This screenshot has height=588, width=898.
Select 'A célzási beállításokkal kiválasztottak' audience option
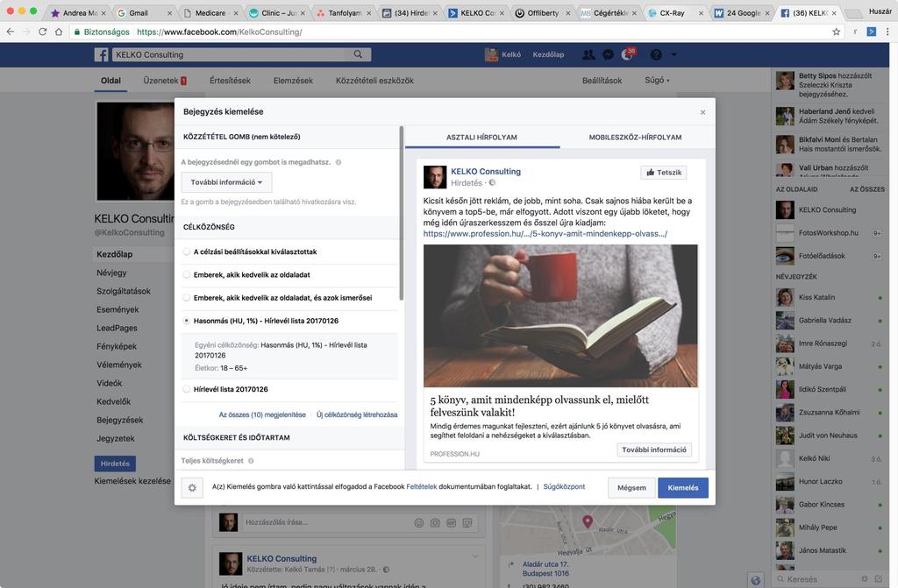[187, 251]
